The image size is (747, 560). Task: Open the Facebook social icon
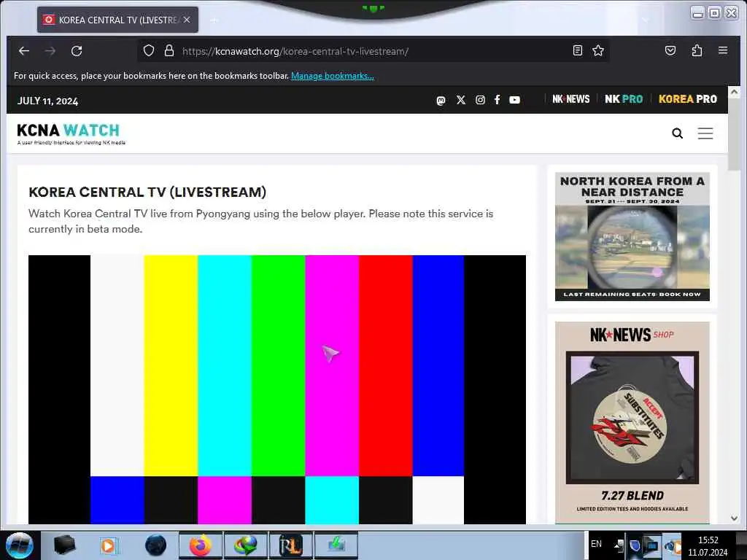[497, 100]
